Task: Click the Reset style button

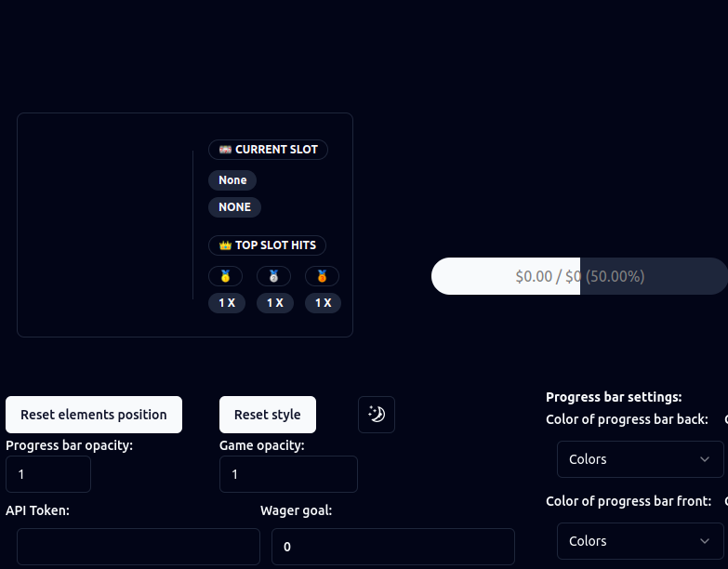Action: coord(268,415)
